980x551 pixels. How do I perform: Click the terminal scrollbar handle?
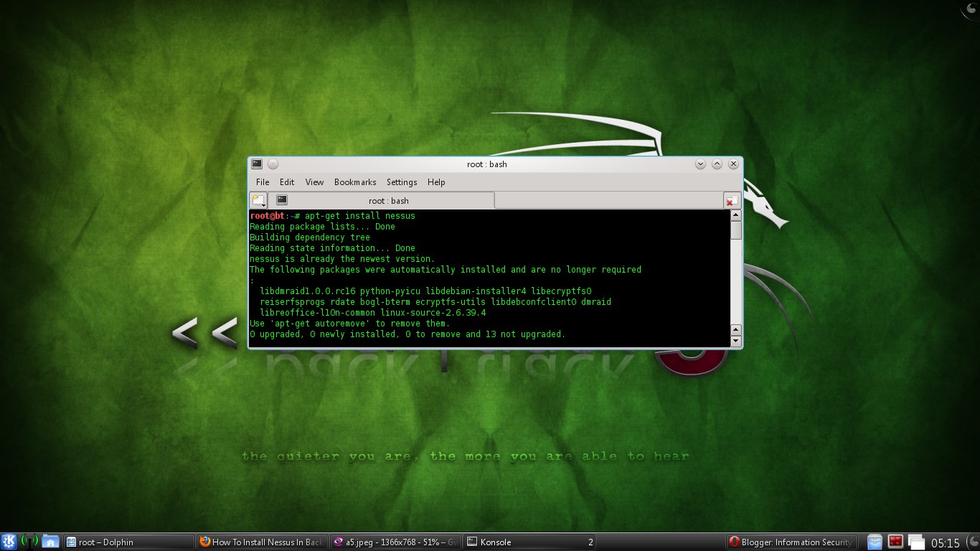tap(735, 230)
